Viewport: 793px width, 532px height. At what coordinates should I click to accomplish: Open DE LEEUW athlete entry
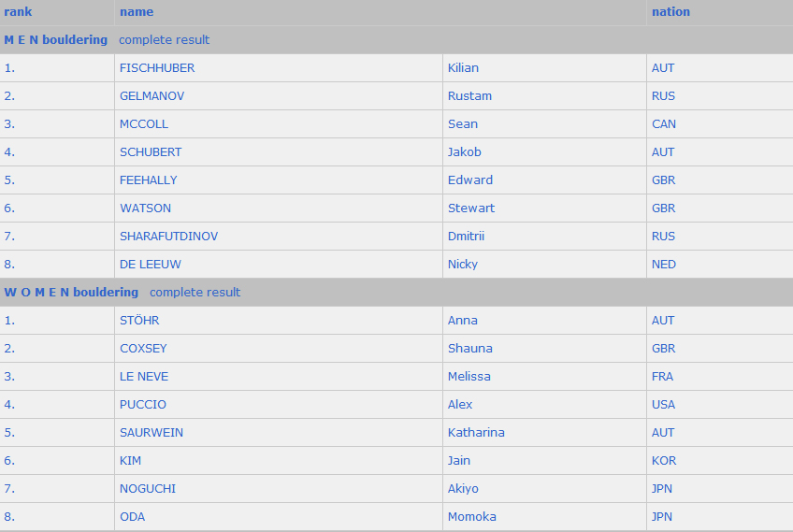(151, 265)
